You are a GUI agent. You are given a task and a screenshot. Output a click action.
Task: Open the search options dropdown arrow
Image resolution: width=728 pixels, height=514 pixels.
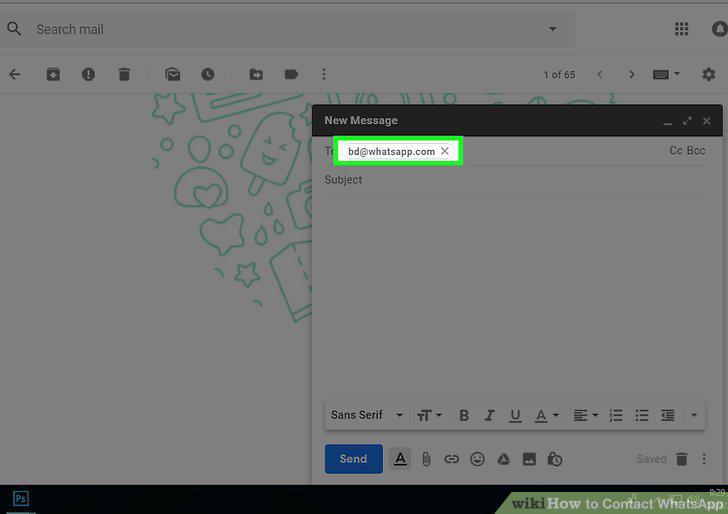click(x=552, y=29)
